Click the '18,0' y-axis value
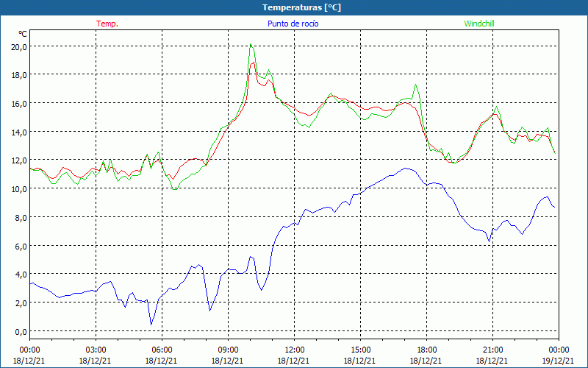 [19, 75]
